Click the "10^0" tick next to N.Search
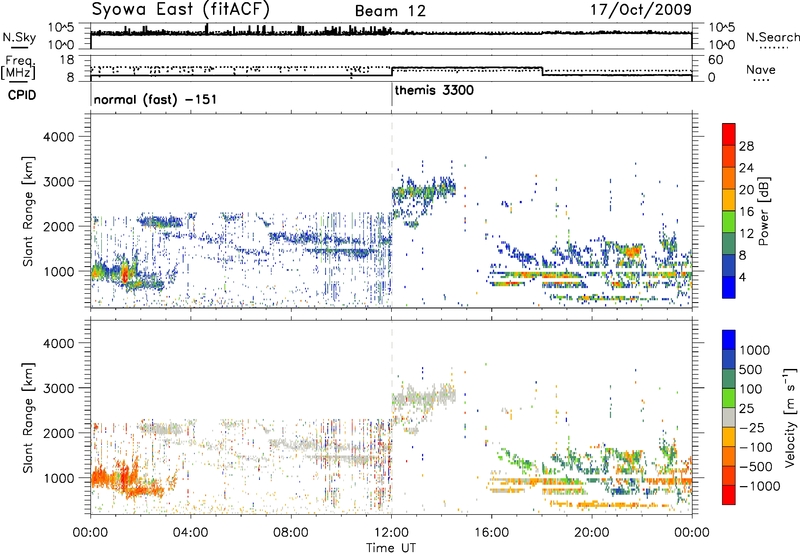Screen dimensions: 800x554 [x=722, y=45]
